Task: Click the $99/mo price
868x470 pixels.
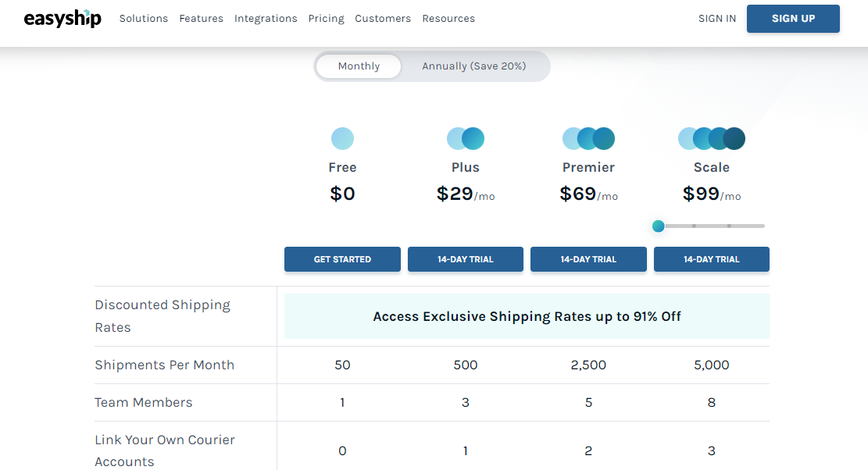Action: (712, 194)
